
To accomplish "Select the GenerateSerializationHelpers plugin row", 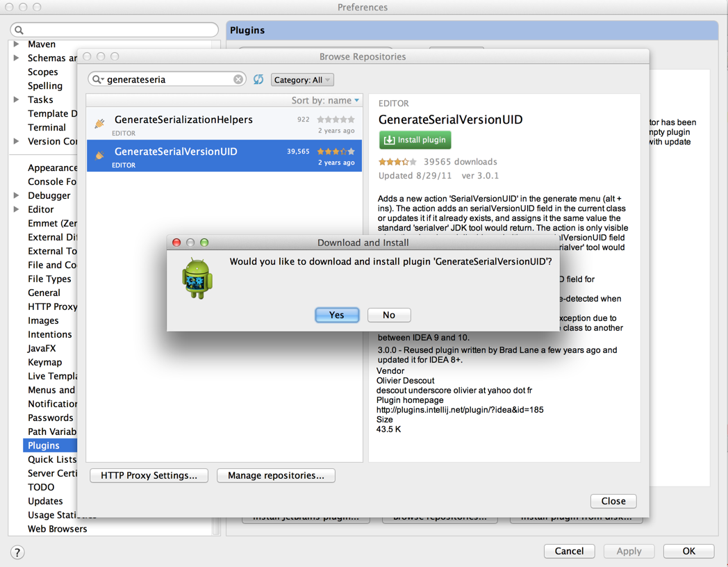I will point(224,124).
